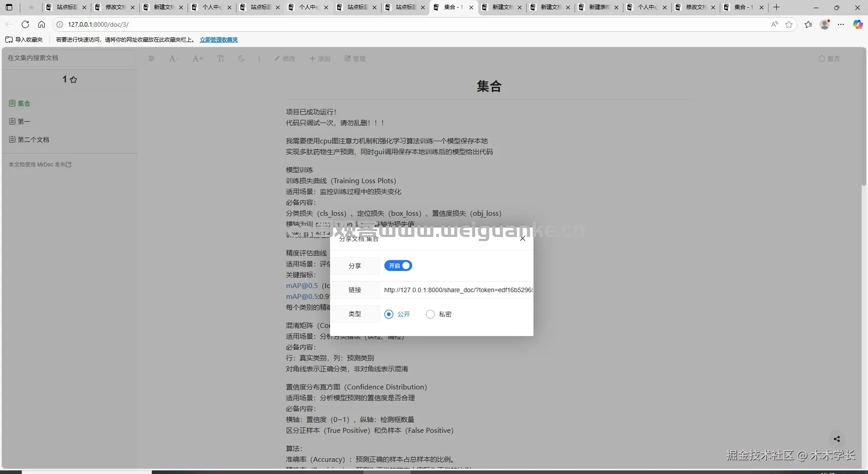Open the 本文档使用 MrDoc 发布 link
868x474 pixels.
(x=40, y=165)
